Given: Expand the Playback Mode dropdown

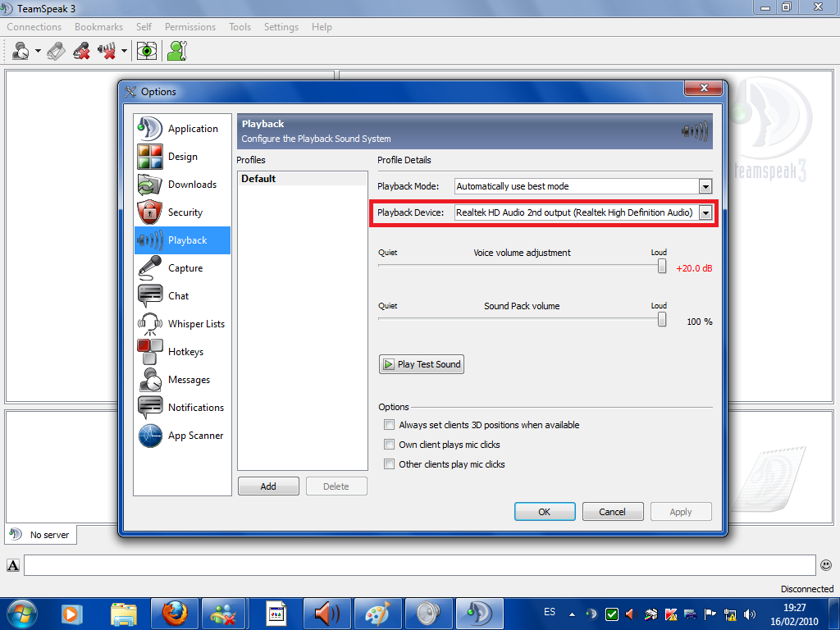Looking at the screenshot, I should point(705,186).
